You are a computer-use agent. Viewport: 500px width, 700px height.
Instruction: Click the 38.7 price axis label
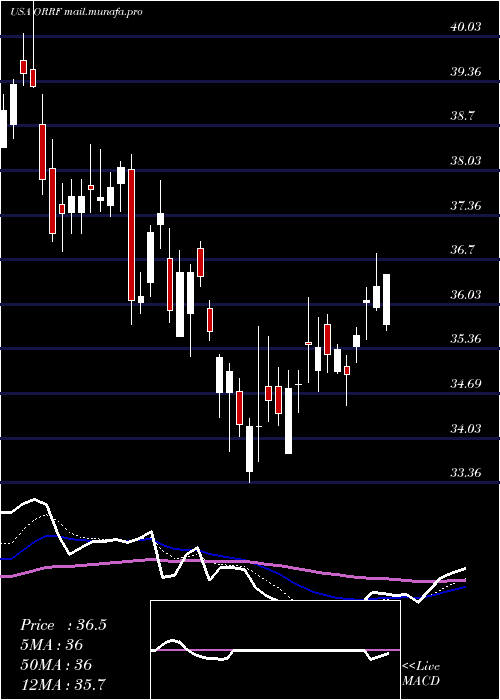point(462,116)
